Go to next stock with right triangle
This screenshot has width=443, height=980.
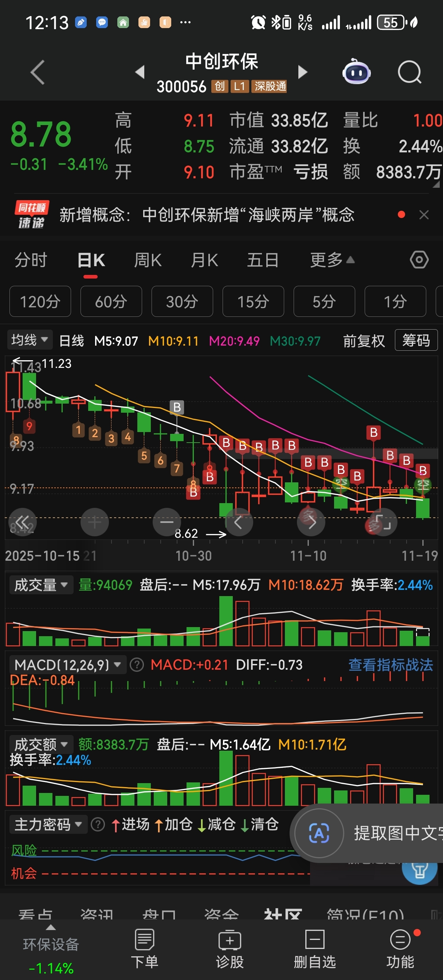click(303, 71)
